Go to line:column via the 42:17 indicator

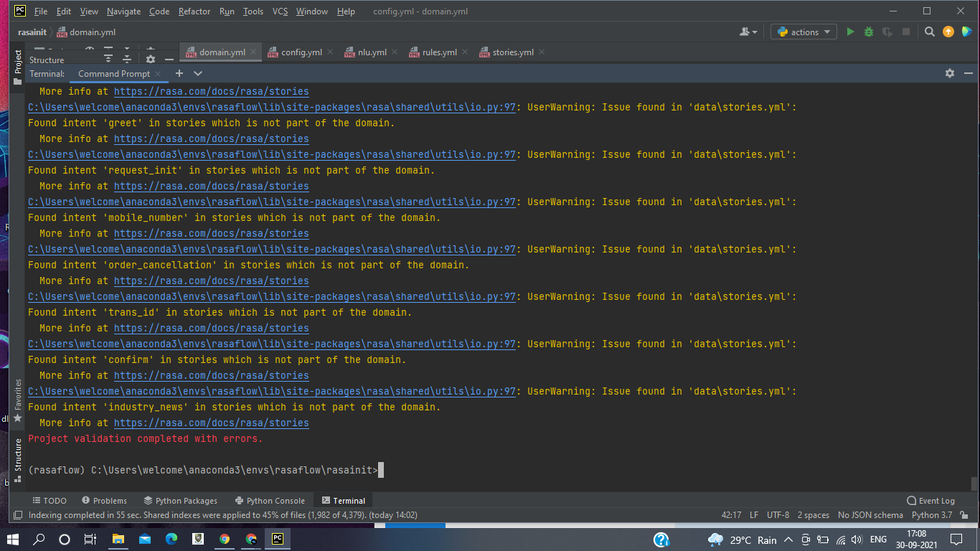(731, 514)
